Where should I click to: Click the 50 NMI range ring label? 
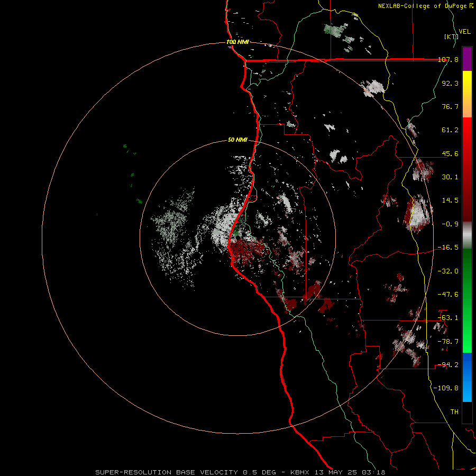click(237, 140)
